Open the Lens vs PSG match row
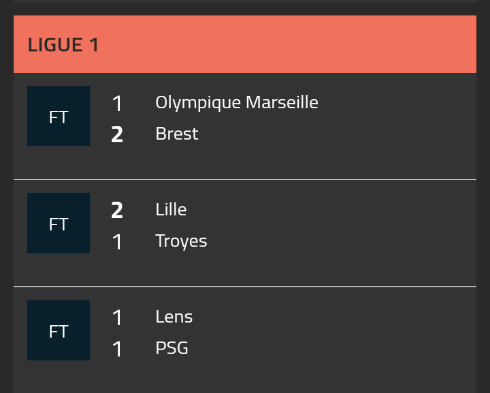Viewport: 490px width, 393px height. (x=245, y=340)
